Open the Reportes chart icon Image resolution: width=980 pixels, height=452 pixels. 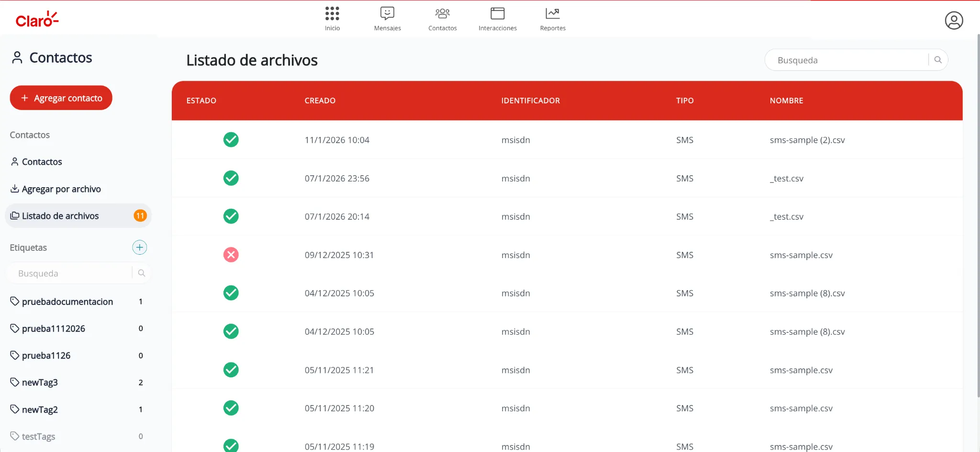552,14
